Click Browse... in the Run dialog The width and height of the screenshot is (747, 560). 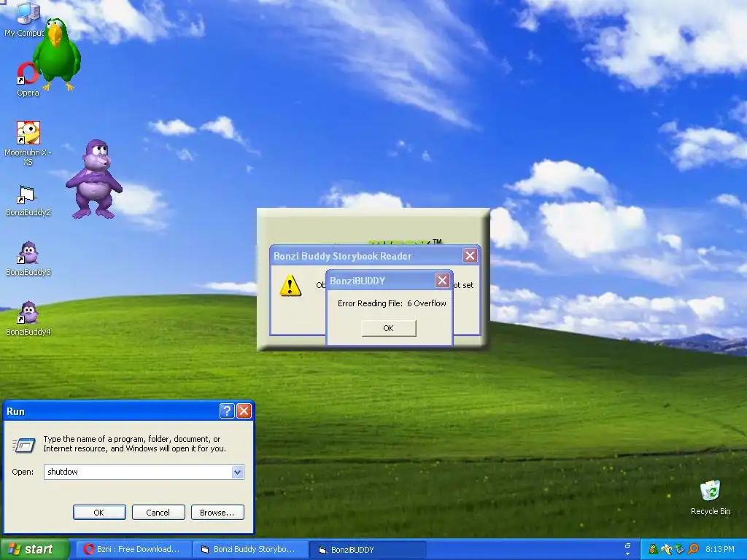pos(217,513)
